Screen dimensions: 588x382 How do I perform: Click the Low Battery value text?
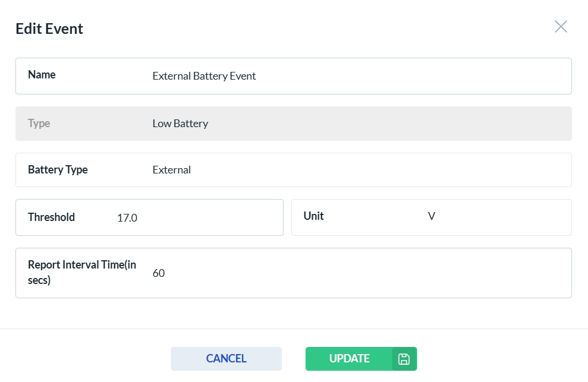[180, 124]
